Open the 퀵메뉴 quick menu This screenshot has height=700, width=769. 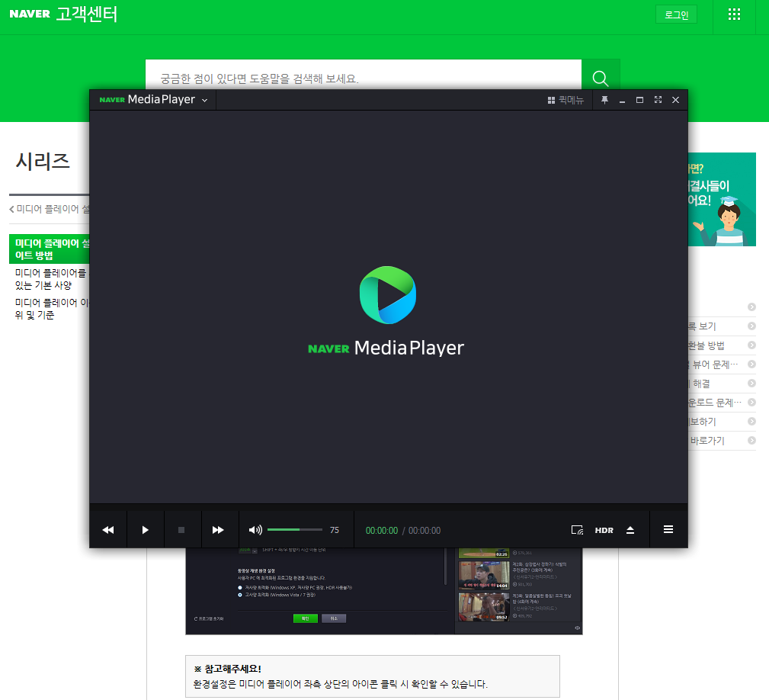point(566,100)
